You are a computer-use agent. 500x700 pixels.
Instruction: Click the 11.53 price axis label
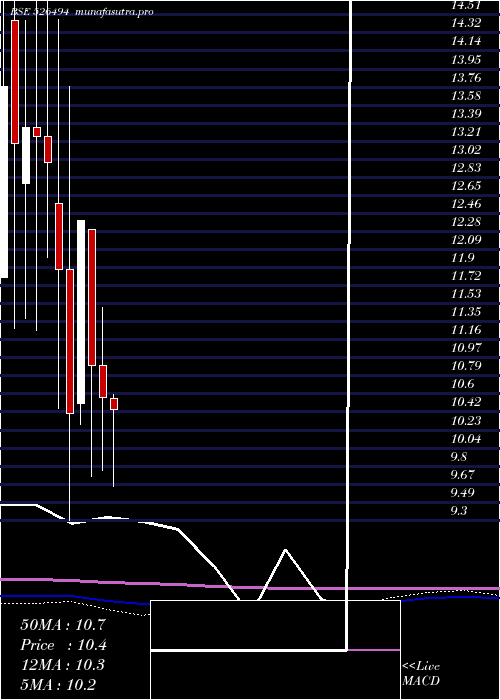(x=466, y=294)
